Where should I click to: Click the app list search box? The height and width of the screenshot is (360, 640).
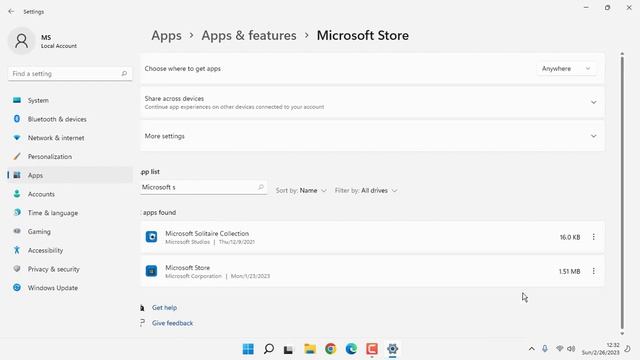203,187
